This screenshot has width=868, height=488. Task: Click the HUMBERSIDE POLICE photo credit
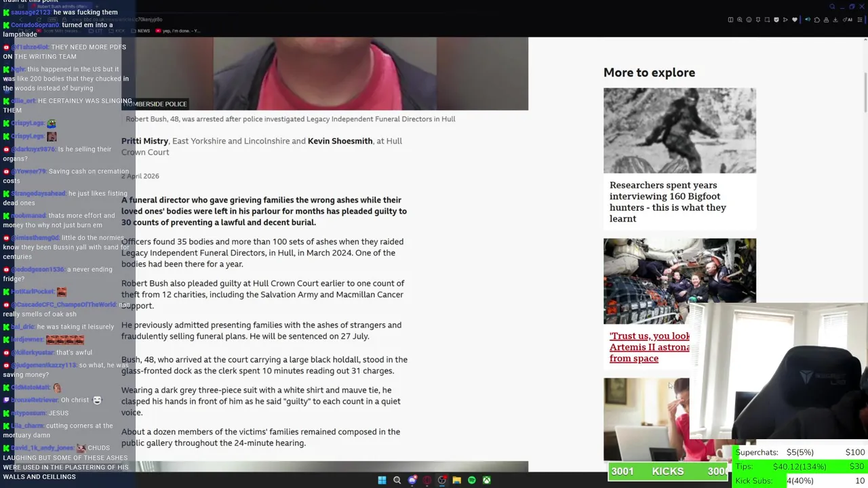tap(155, 104)
